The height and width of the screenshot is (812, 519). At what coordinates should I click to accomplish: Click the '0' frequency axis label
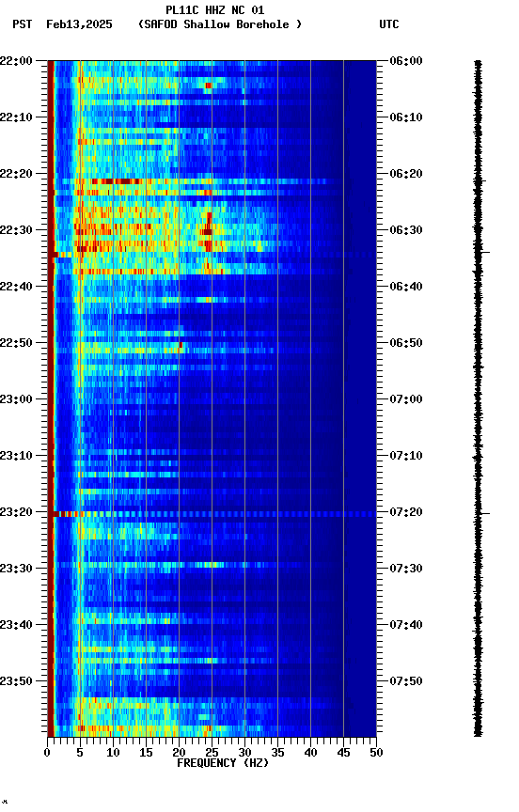(x=48, y=754)
